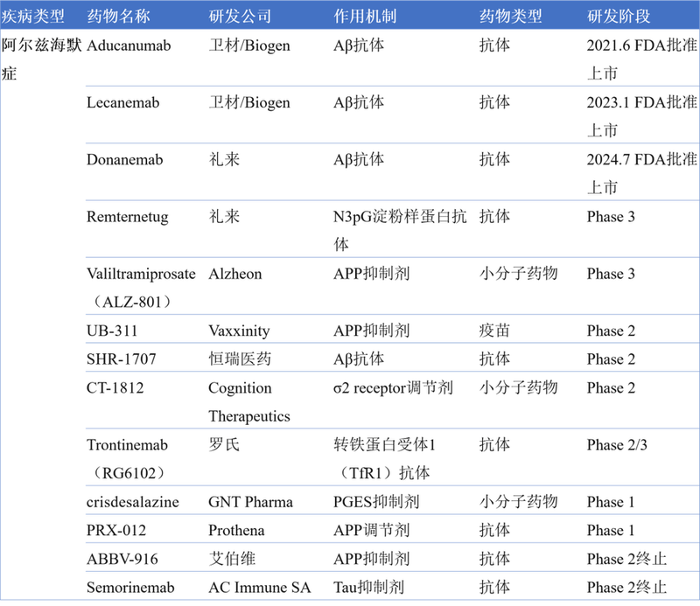This screenshot has height=606, width=700.
Task: Click the 疾病类型 column header
Action: (33, 16)
